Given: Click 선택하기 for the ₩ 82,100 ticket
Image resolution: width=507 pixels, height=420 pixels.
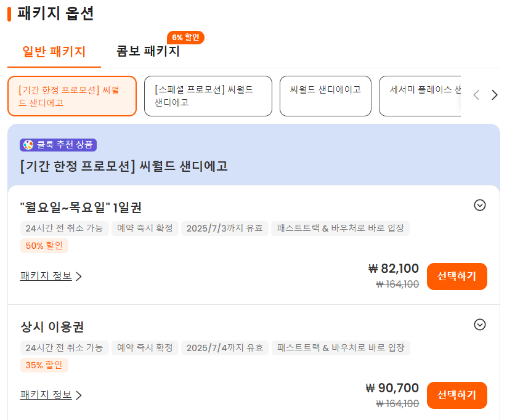Looking at the screenshot, I should click(x=457, y=276).
